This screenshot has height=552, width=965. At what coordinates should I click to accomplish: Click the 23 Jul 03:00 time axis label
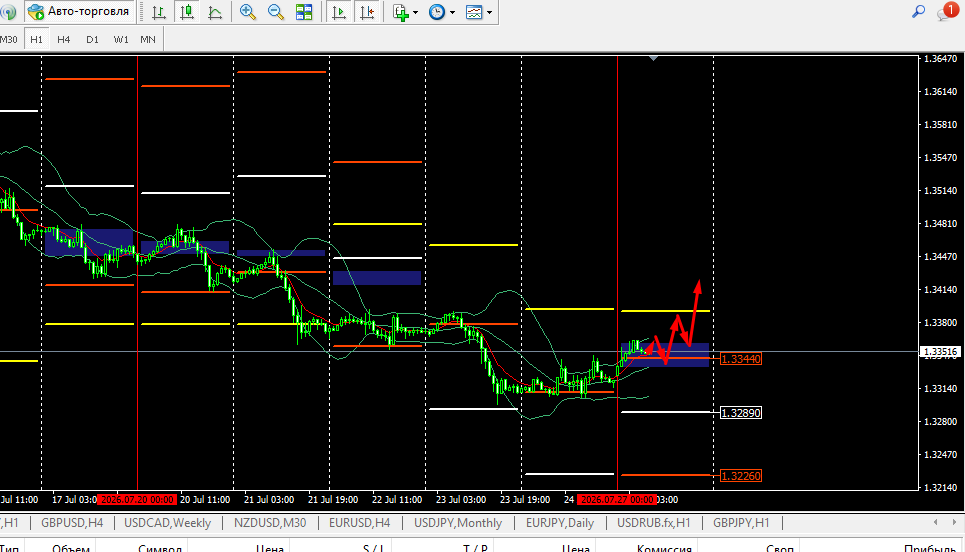coord(461,500)
